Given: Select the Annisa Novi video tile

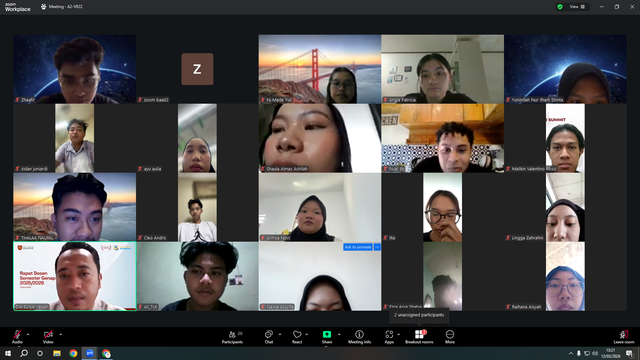Looking at the screenshot, I should [x=320, y=207].
